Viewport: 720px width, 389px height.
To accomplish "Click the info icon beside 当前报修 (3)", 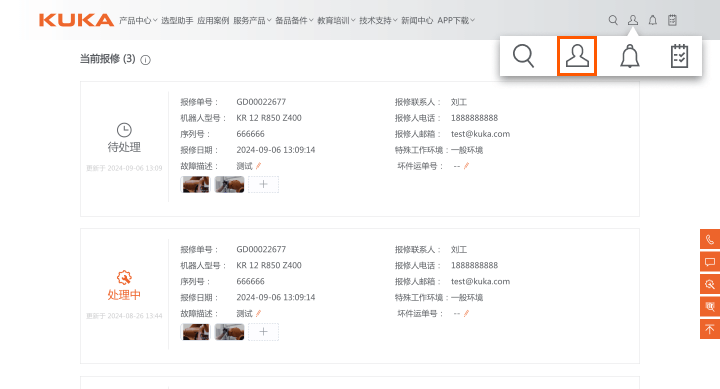I will tap(146, 60).
